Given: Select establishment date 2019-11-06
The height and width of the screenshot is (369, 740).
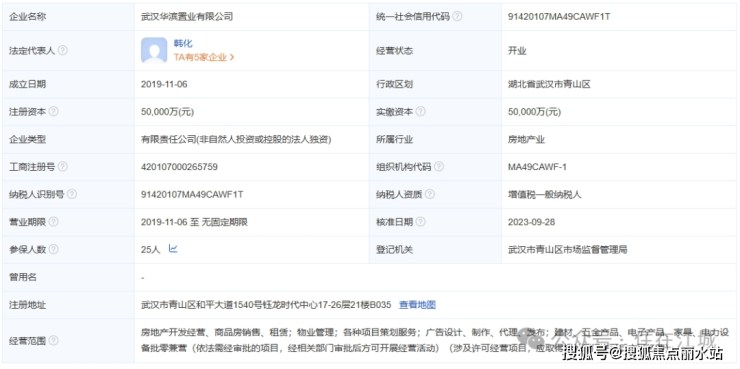Looking at the screenshot, I should 164,84.
